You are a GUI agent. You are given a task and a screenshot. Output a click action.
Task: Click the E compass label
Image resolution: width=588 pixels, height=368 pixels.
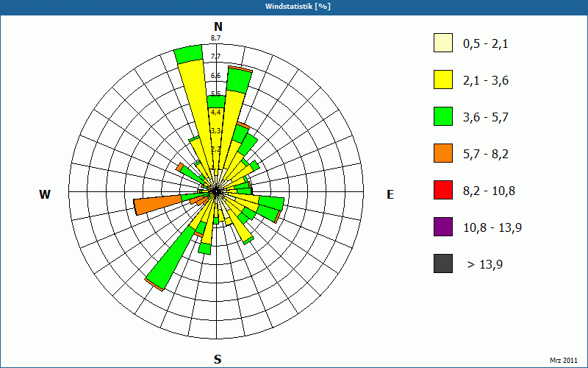[x=390, y=194]
